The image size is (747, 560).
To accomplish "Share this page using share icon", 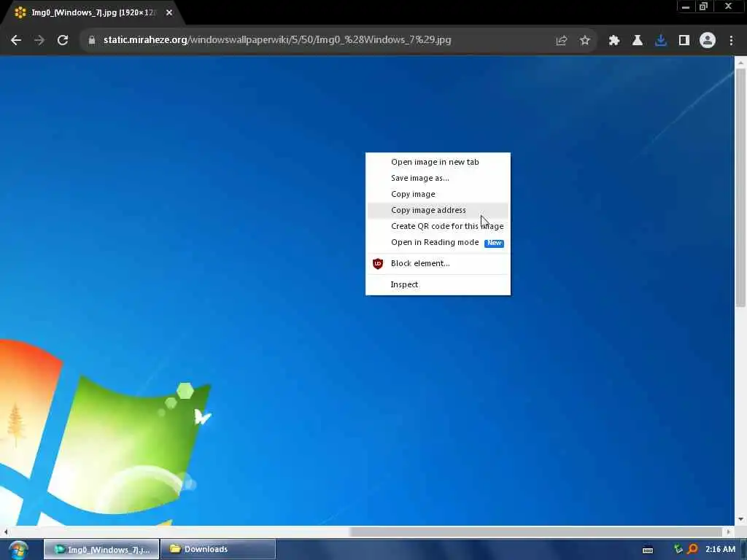I will 561,41.
